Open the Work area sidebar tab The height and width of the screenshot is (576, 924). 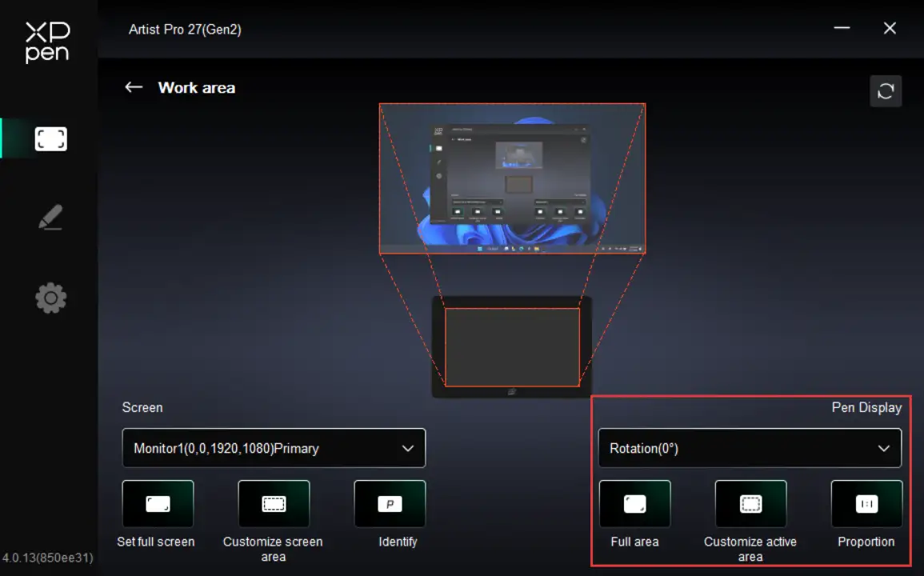click(50, 139)
